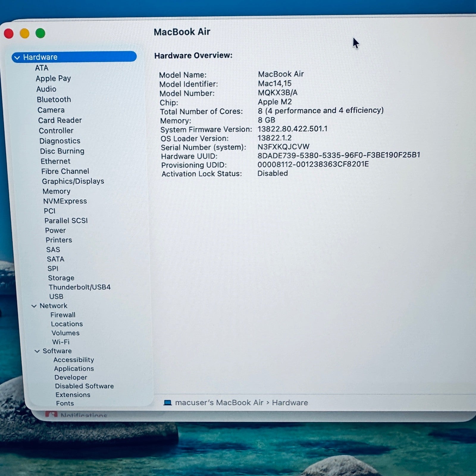
Task: Click OS Loader Version 13822.1.2
Action: [275, 138]
